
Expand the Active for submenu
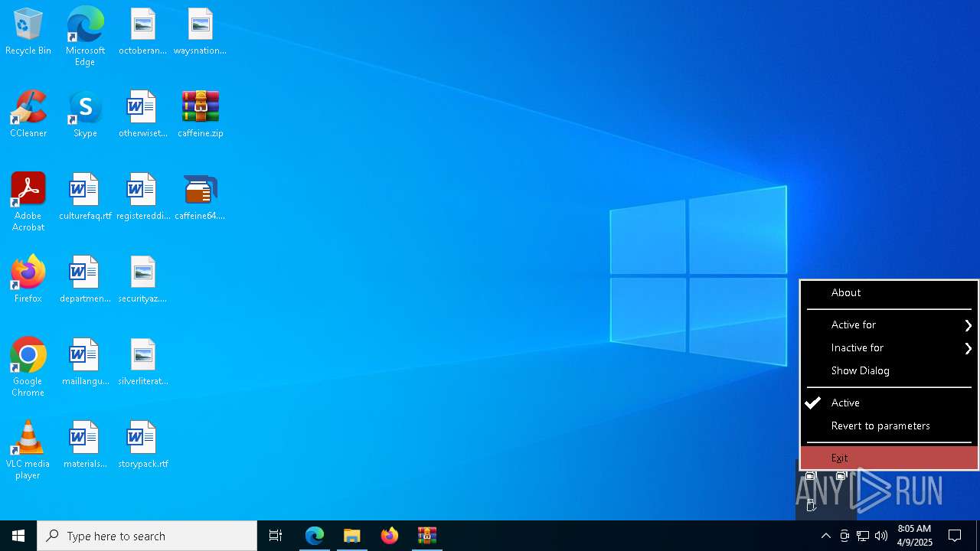(889, 324)
